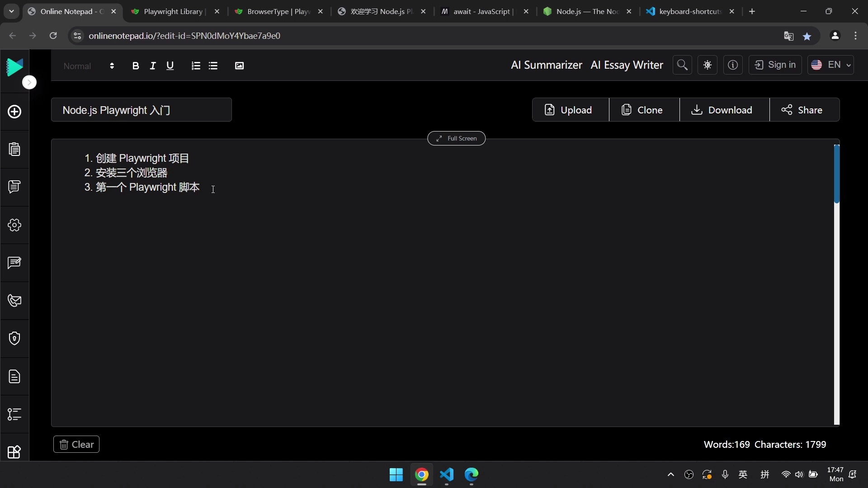
Task: Toggle bold formatting in the editor toolbar
Action: 135,66
